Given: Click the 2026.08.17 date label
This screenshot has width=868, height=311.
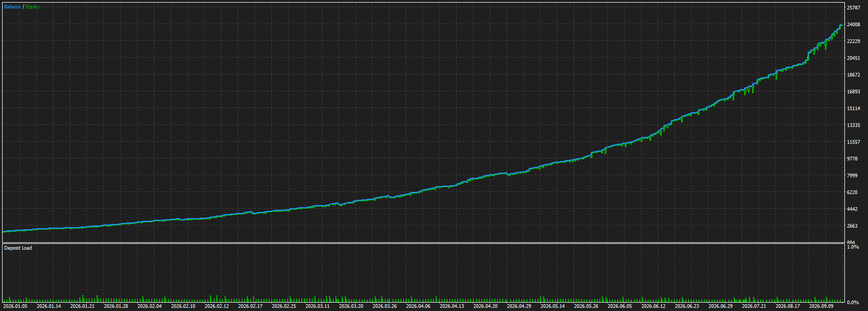Looking at the screenshot, I should click(788, 306).
